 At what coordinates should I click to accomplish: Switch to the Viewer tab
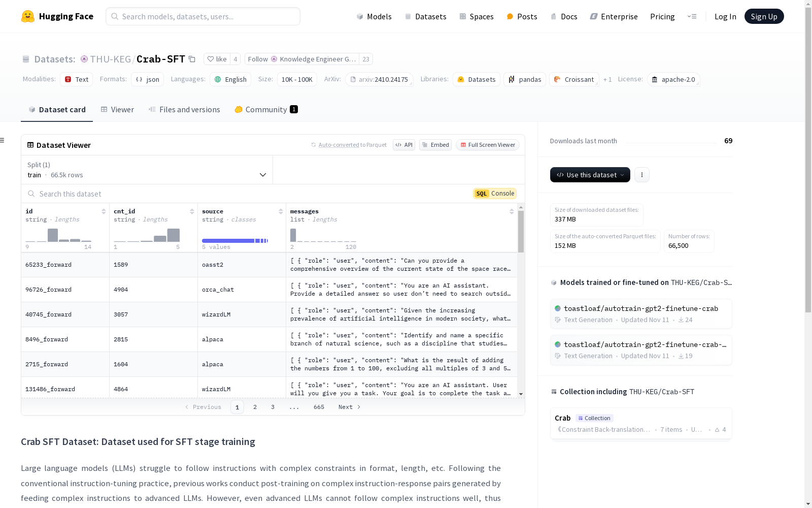pos(117,109)
